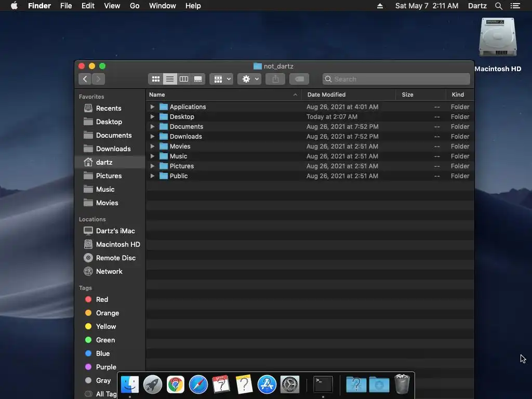532x399 pixels.
Task: Select Macintosh HD drive on desktop
Action: coord(498,45)
